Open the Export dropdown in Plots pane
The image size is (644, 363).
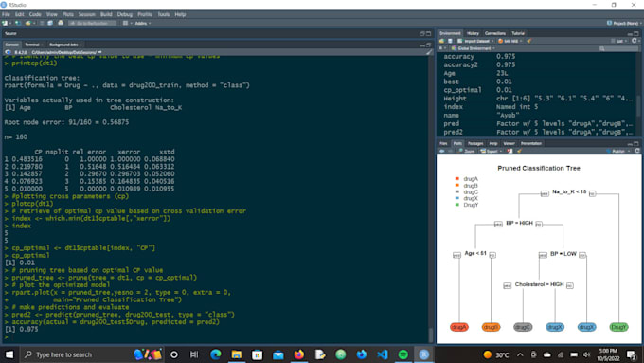click(492, 151)
